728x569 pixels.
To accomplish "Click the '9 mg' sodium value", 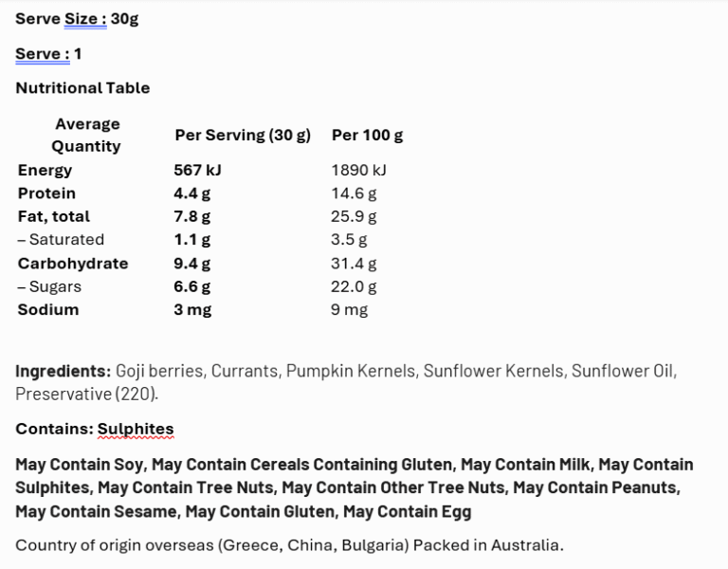I will pos(349,309).
